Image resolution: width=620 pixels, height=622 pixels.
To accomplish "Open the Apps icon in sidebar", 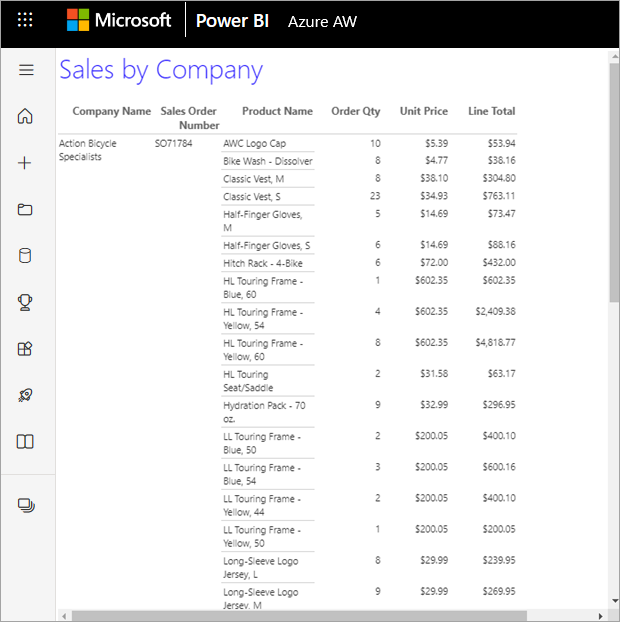I will coord(25,349).
